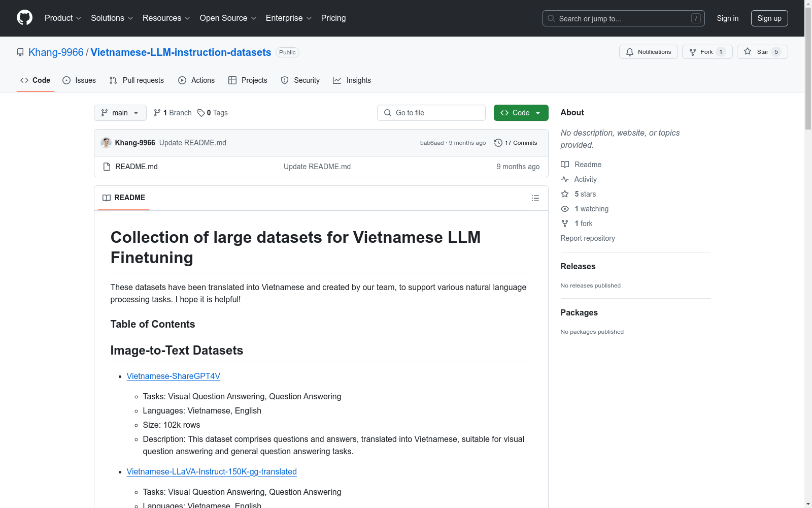The height and width of the screenshot is (508, 812).
Task: Click the slash shortcut key icon in search
Action: [696, 18]
